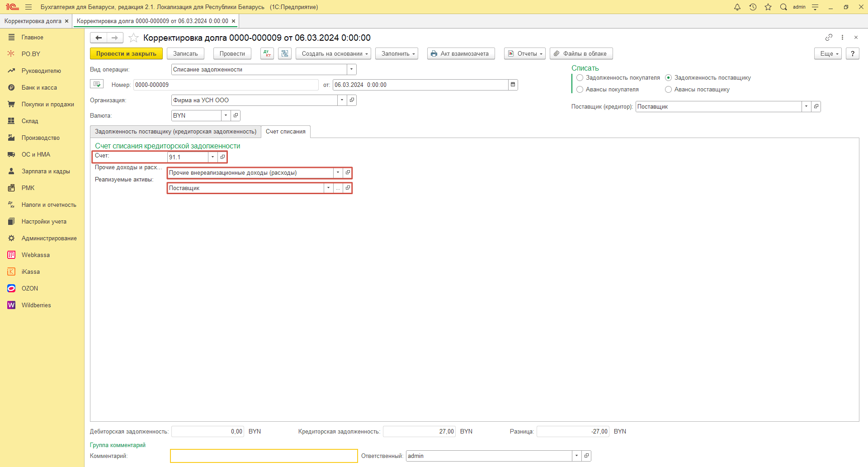Add document to favorites star
Screen dimensions: 868x467
[133, 38]
